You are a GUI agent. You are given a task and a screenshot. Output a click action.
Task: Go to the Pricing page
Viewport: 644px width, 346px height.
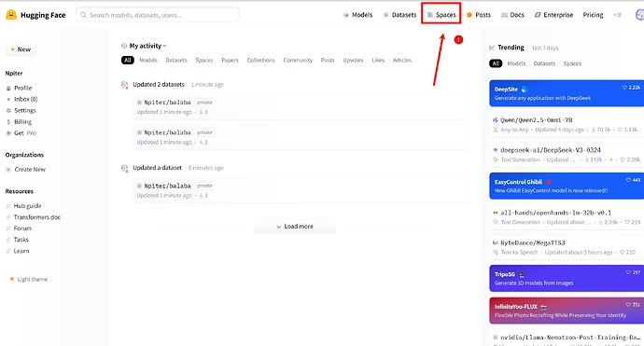coord(593,15)
